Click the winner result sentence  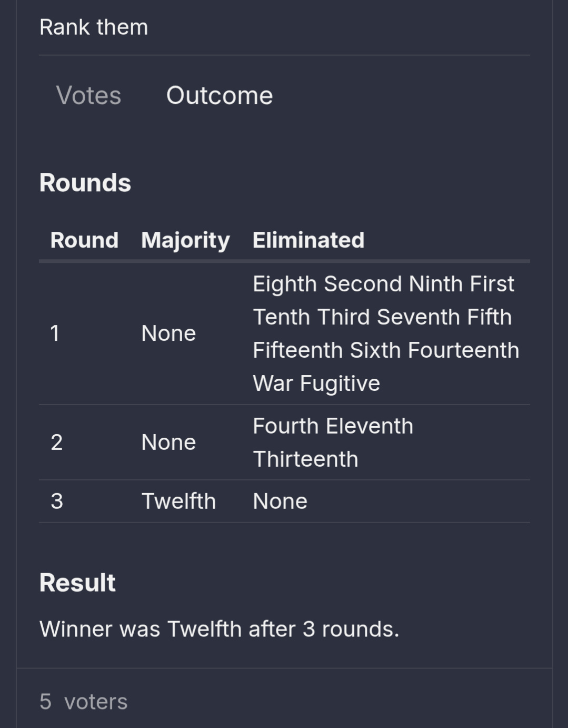pyautogui.click(x=220, y=628)
